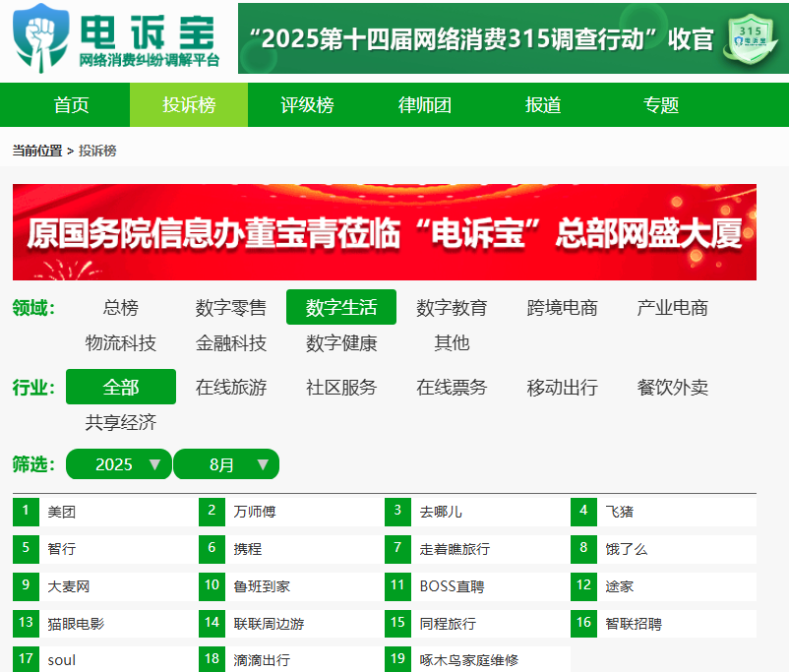789x672 pixels.
Task: Choose the 跨境电商 domain filter
Action: point(562,307)
